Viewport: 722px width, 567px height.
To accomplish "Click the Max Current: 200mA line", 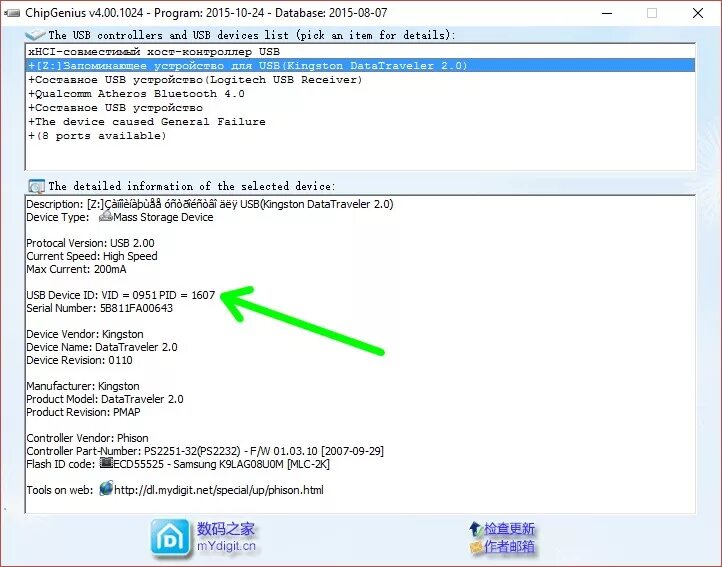I will pos(76,269).
